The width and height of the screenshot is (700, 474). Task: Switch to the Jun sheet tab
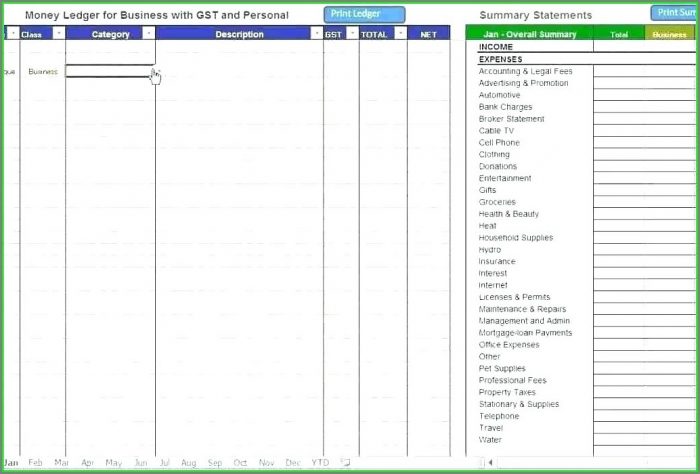pyautogui.click(x=141, y=463)
